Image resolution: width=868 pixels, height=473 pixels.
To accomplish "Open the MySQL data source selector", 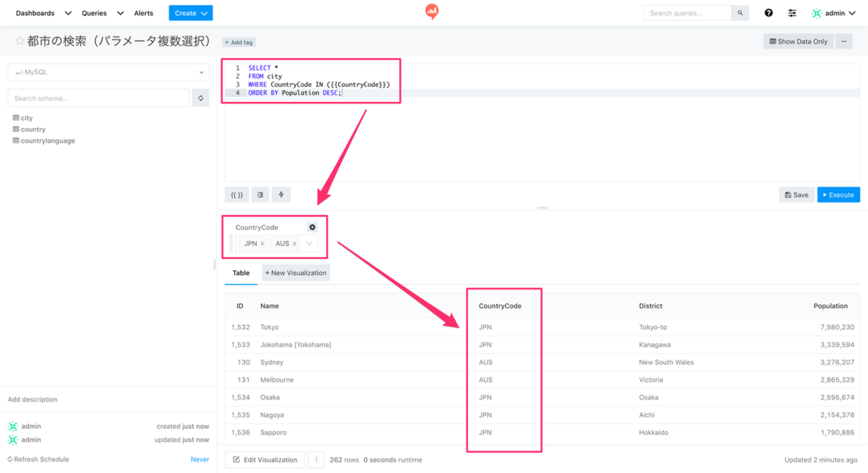I will point(107,72).
